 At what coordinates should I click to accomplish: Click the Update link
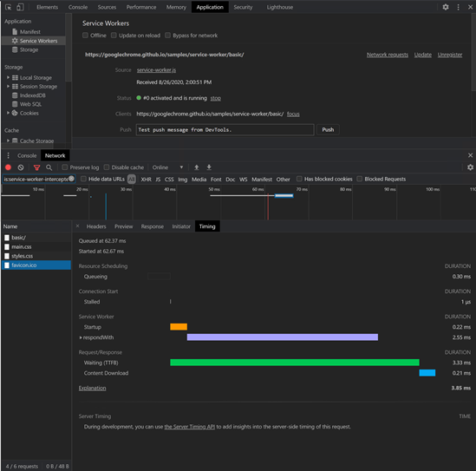click(x=423, y=55)
